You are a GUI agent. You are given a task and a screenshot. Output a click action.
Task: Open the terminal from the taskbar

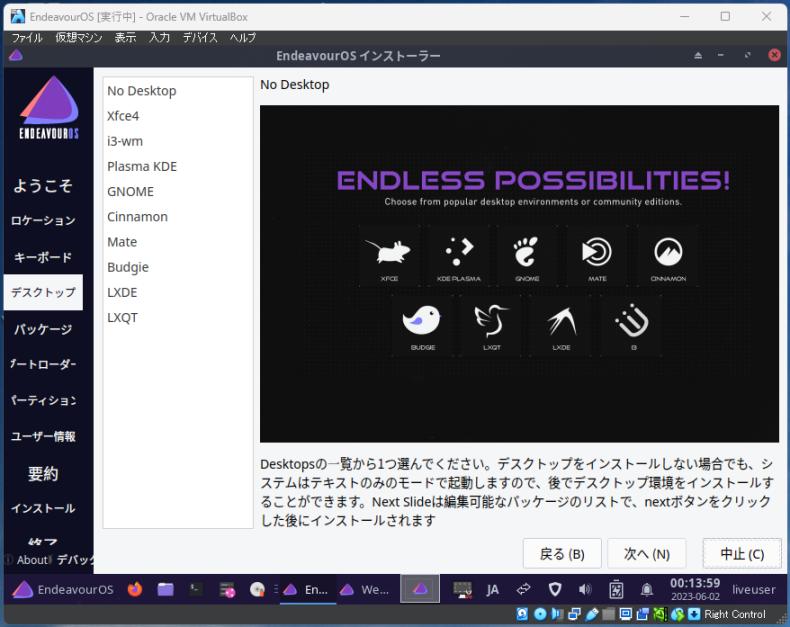(x=195, y=589)
